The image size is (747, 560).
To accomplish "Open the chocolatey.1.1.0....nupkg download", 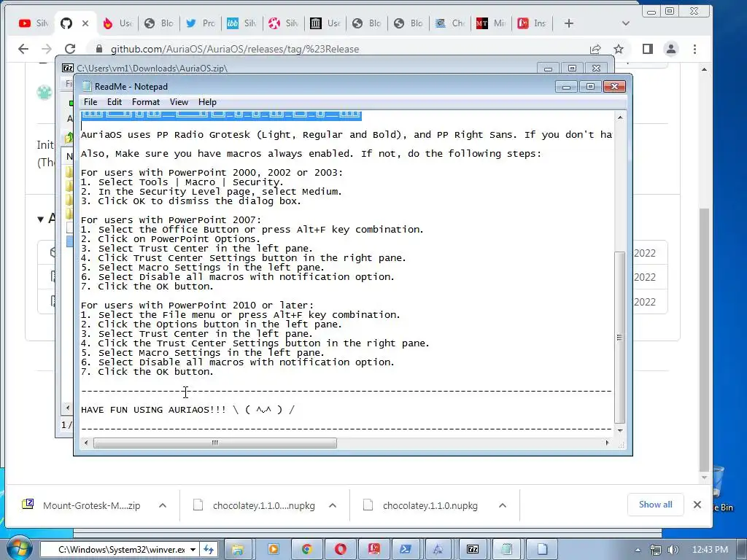I will [254, 505].
